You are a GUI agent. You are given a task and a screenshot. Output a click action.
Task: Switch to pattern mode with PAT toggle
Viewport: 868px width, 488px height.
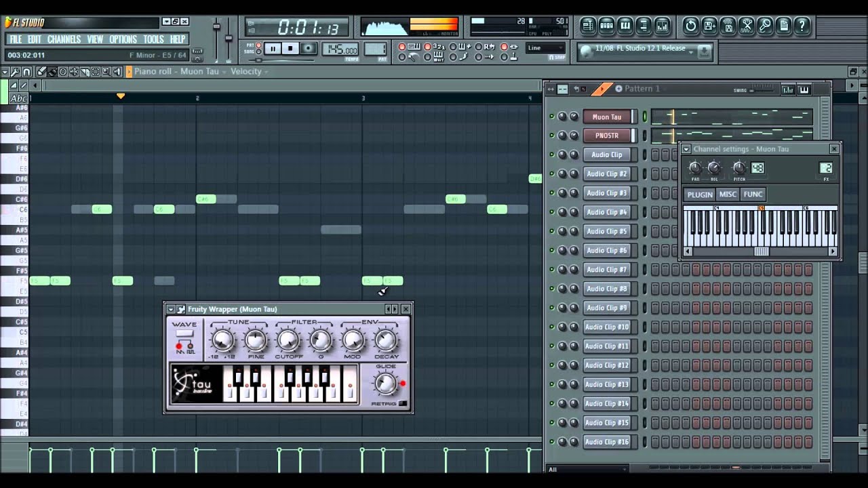click(258, 45)
